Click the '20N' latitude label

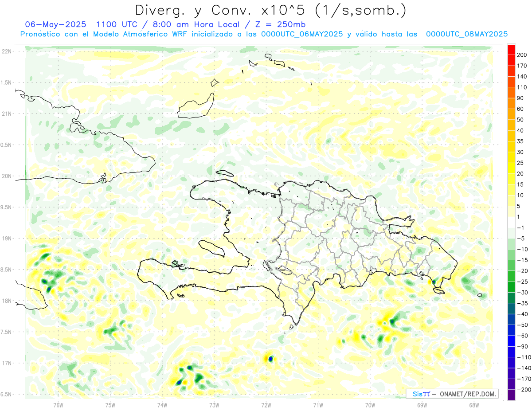click(7, 176)
